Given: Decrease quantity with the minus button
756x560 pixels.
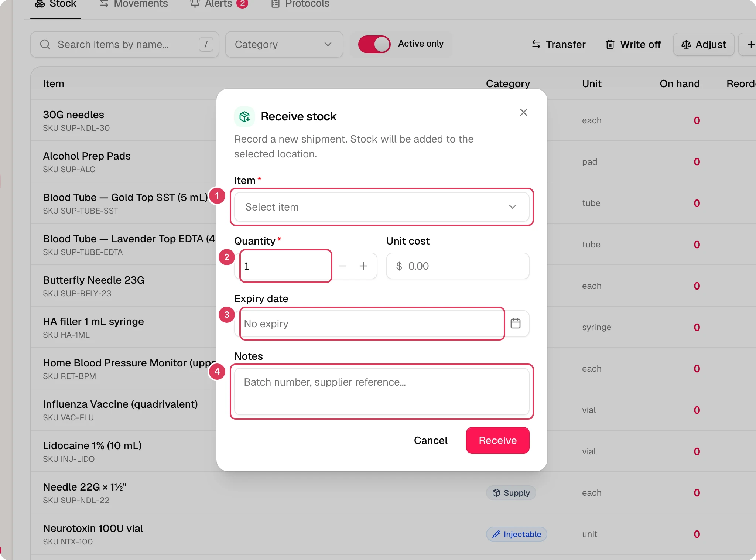Looking at the screenshot, I should tap(343, 266).
